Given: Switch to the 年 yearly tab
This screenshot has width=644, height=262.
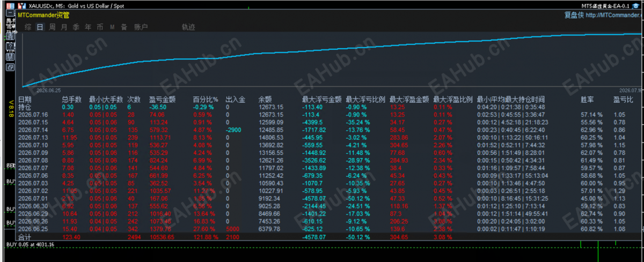Looking at the screenshot, I should pyautogui.click(x=88, y=27).
